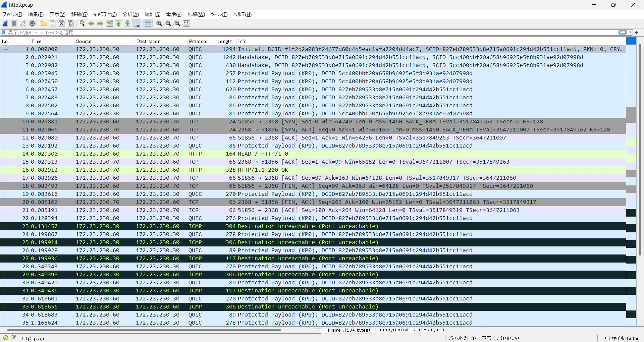644x342 pixels.
Task: Go back in packet history
Action: pos(91,23)
